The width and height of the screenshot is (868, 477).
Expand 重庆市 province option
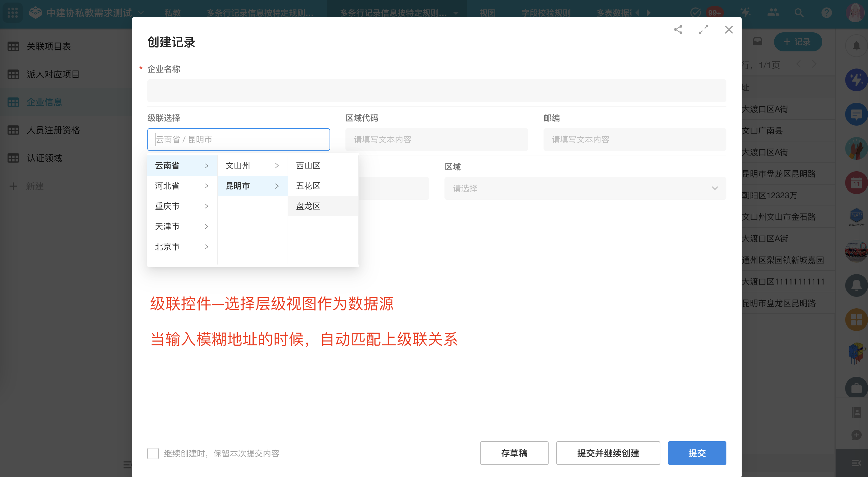pos(182,206)
